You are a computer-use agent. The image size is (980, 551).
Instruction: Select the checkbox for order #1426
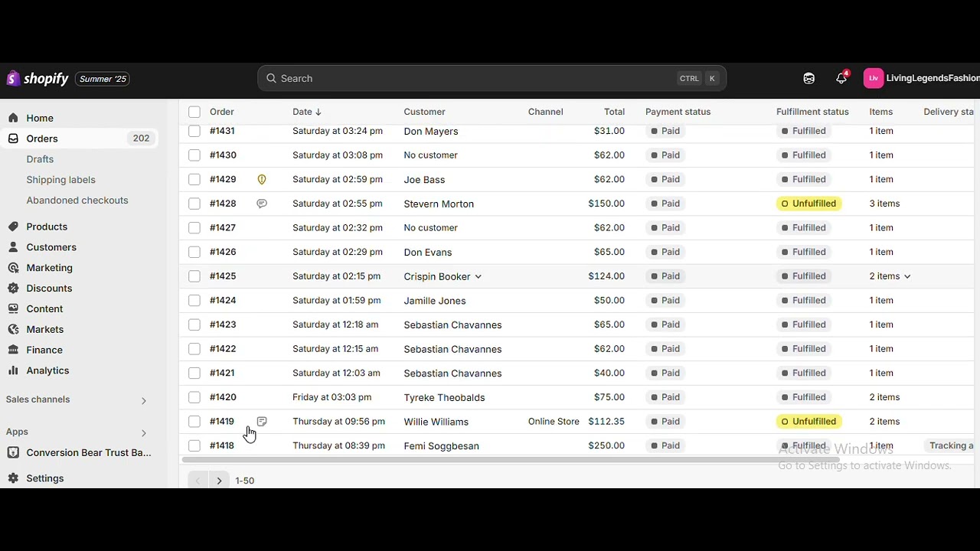194,252
